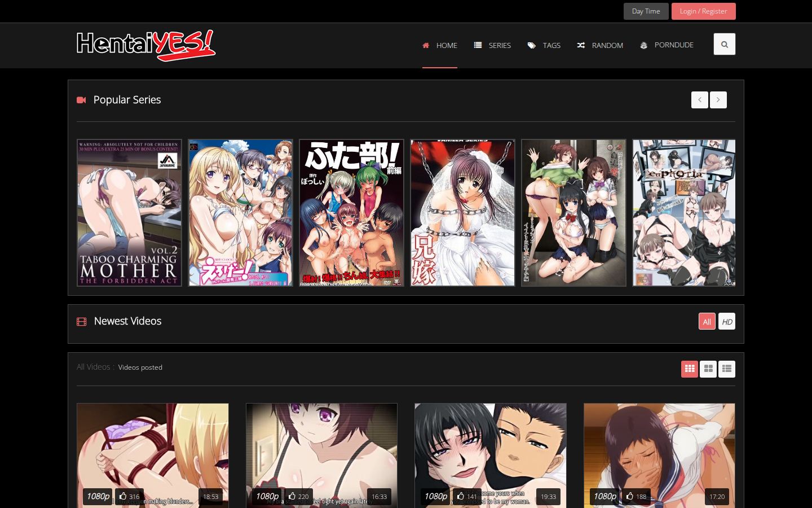
Task: Open the PORNDUDE menu link
Action: [667, 45]
